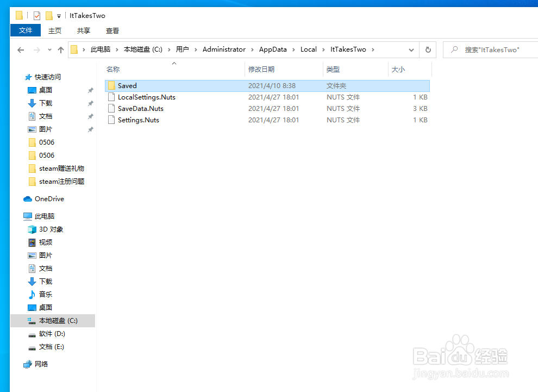This screenshot has width=538, height=392.
Task: Click the Forward navigation arrow
Action: tap(36, 50)
